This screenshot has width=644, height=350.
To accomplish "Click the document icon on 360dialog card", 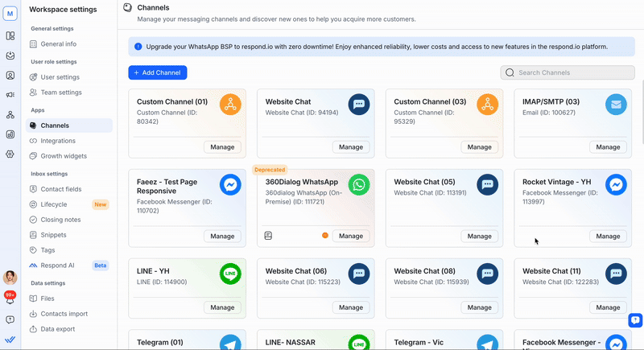I will (268, 236).
